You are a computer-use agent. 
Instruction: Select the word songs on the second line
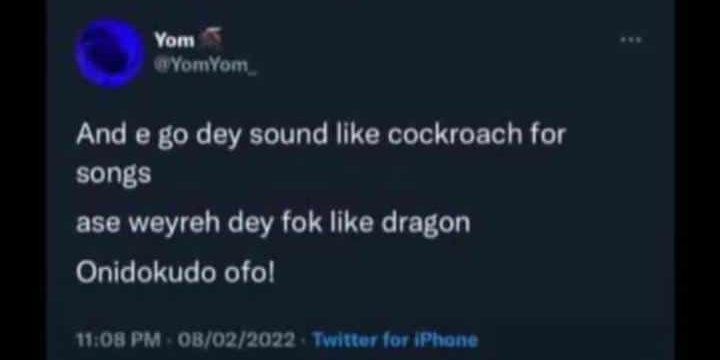click(x=113, y=174)
